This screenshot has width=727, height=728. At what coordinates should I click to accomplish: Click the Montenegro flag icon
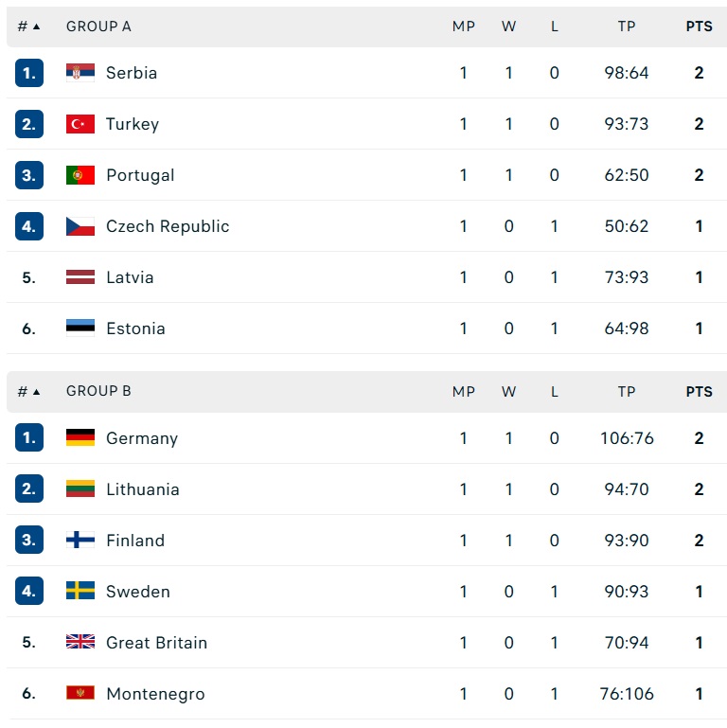pyautogui.click(x=80, y=693)
